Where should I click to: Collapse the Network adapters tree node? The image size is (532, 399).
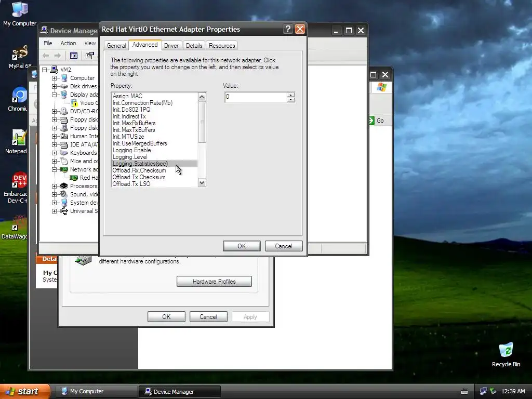click(54, 169)
